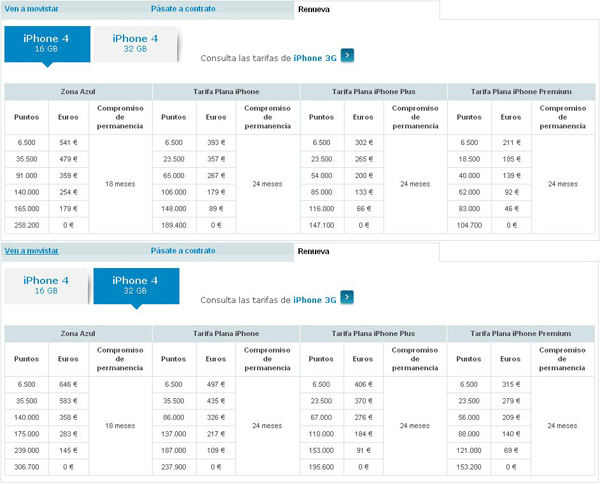Click 646 € cell in lower table
Viewport: 600px width, 484px height.
pos(68,385)
